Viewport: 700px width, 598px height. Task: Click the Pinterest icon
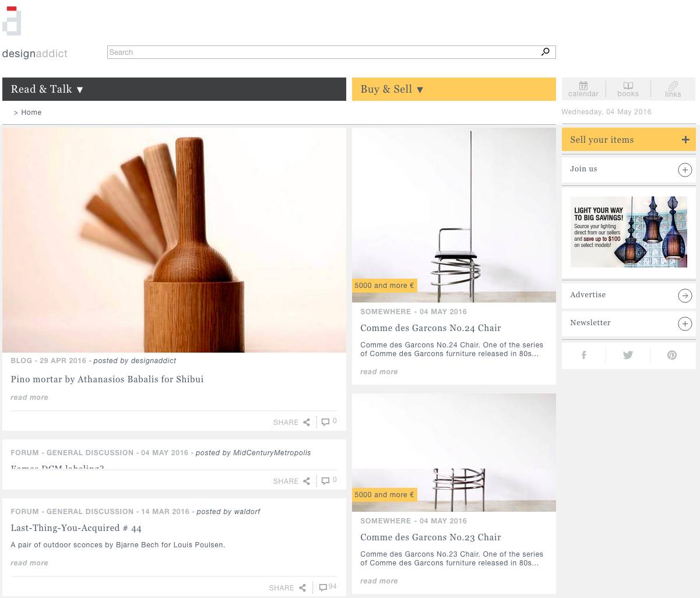pos(672,355)
